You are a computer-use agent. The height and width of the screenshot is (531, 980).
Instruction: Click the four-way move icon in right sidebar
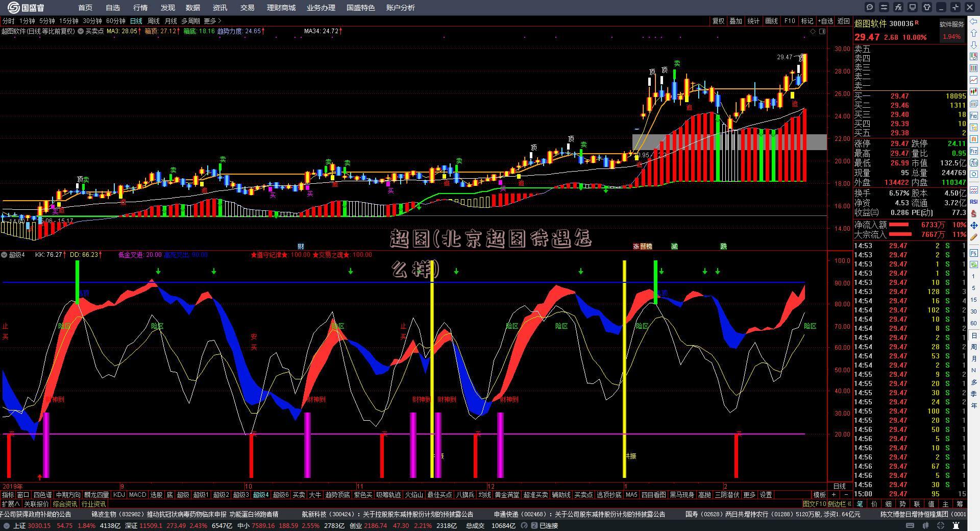974,225
